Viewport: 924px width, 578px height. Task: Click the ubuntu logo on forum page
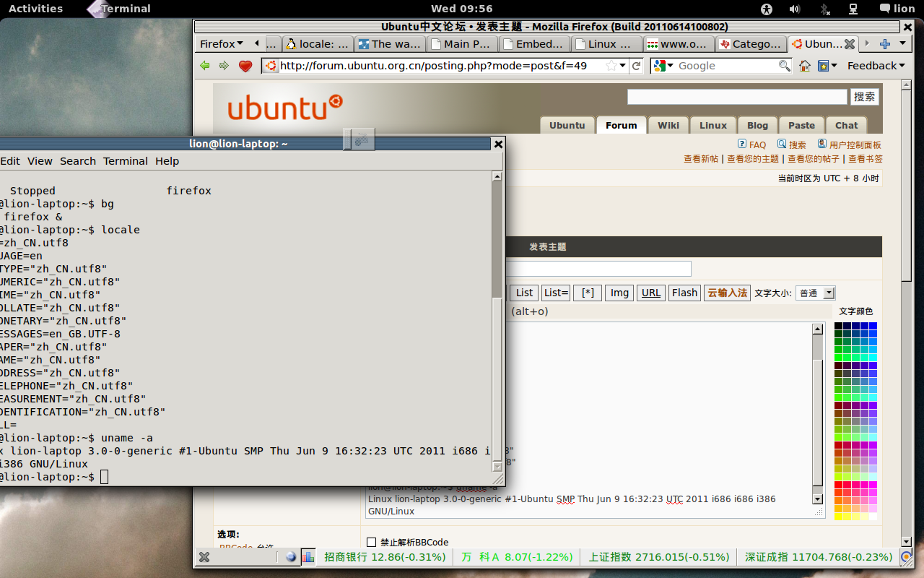click(x=285, y=107)
